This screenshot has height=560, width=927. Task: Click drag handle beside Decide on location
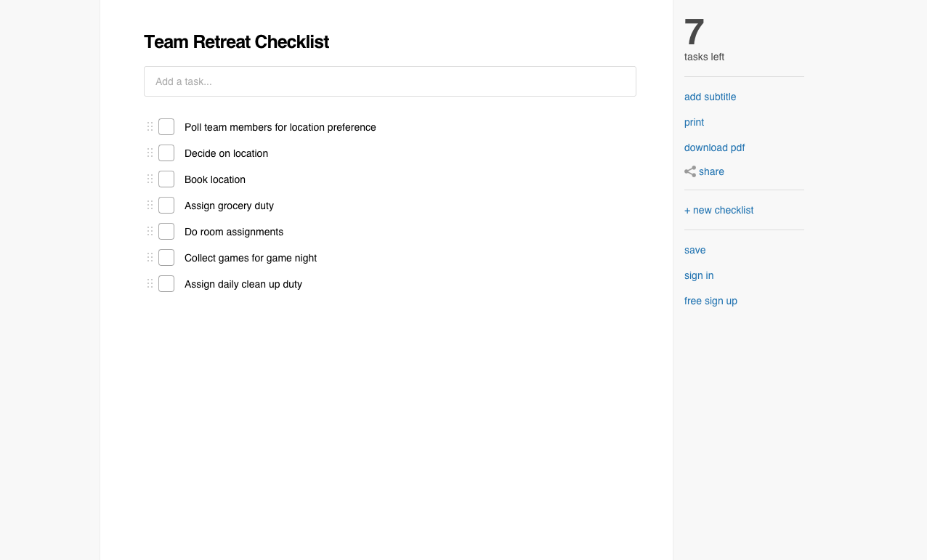tap(150, 153)
